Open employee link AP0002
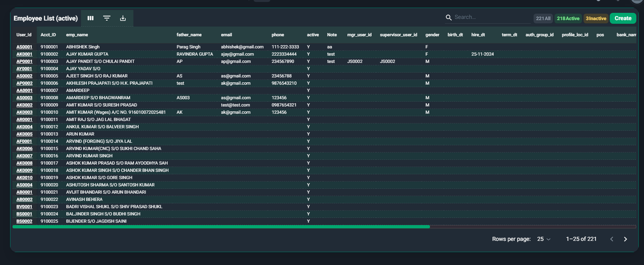This screenshot has height=265, width=644. pyautogui.click(x=24, y=83)
